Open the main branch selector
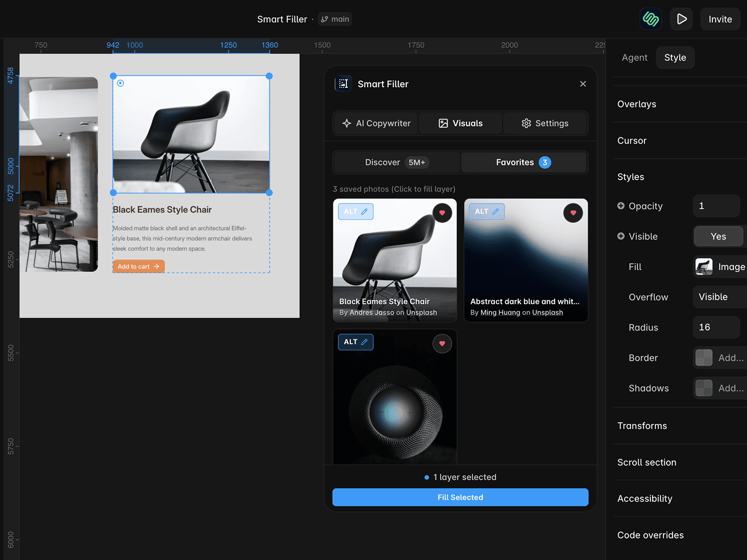 pyautogui.click(x=335, y=19)
